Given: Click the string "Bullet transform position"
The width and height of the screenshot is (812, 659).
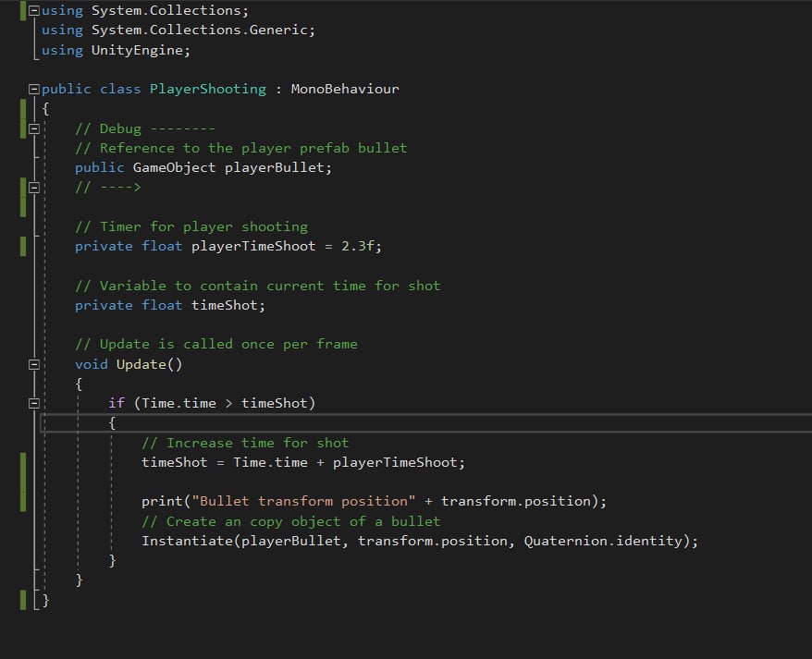Looking at the screenshot, I should [303, 501].
